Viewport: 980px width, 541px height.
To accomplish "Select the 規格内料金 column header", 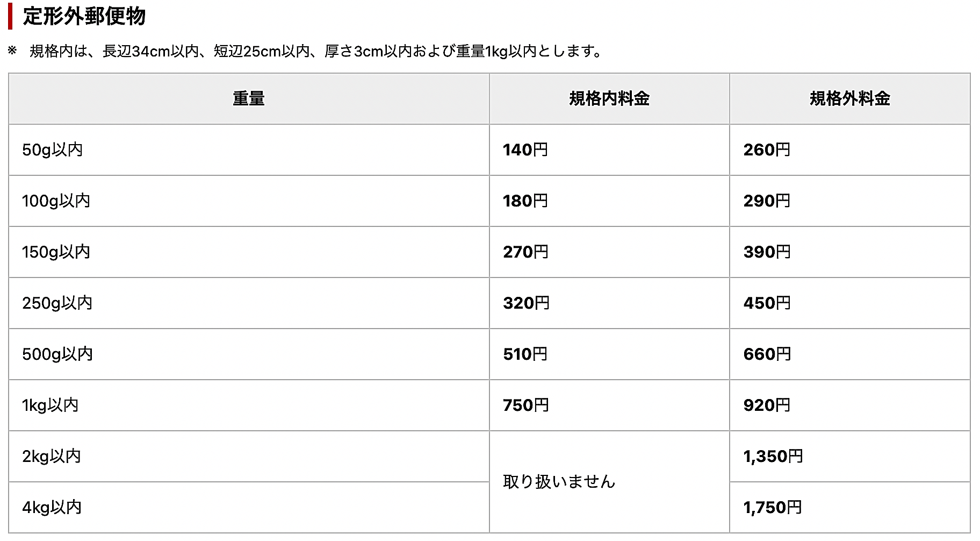I will point(609,99).
